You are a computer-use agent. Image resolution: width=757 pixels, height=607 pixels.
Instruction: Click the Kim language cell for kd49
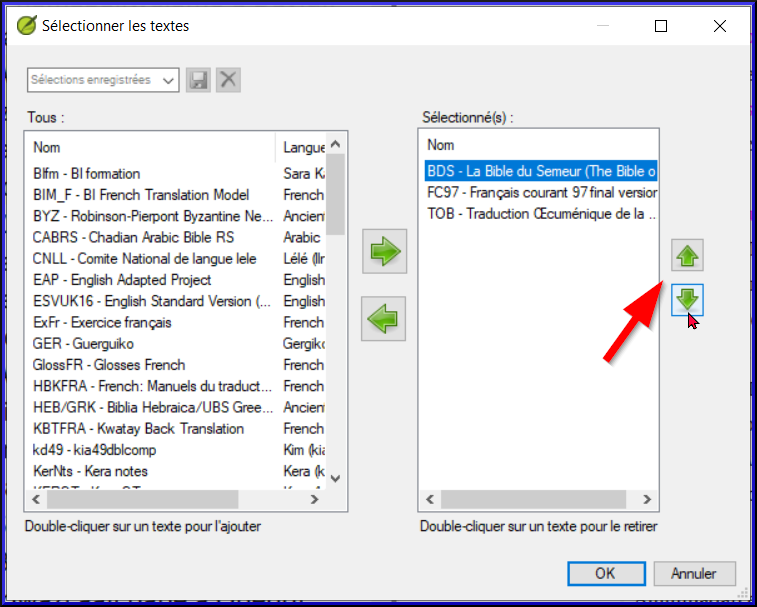coord(304,450)
